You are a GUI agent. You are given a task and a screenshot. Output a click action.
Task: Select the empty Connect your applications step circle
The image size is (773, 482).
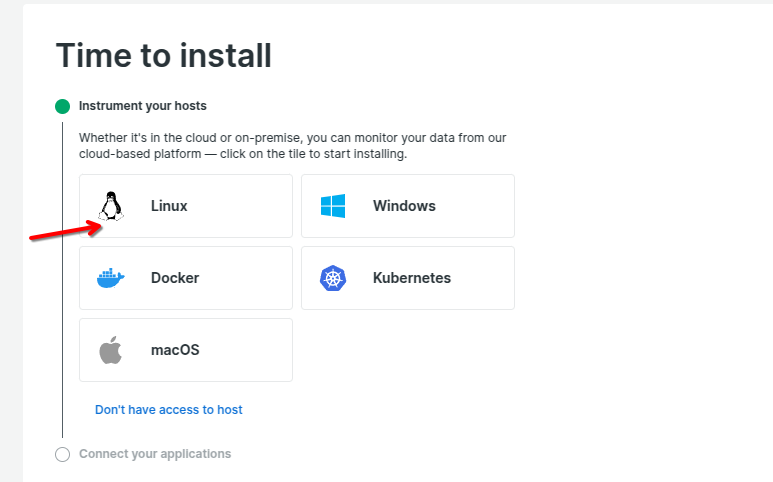coord(62,454)
